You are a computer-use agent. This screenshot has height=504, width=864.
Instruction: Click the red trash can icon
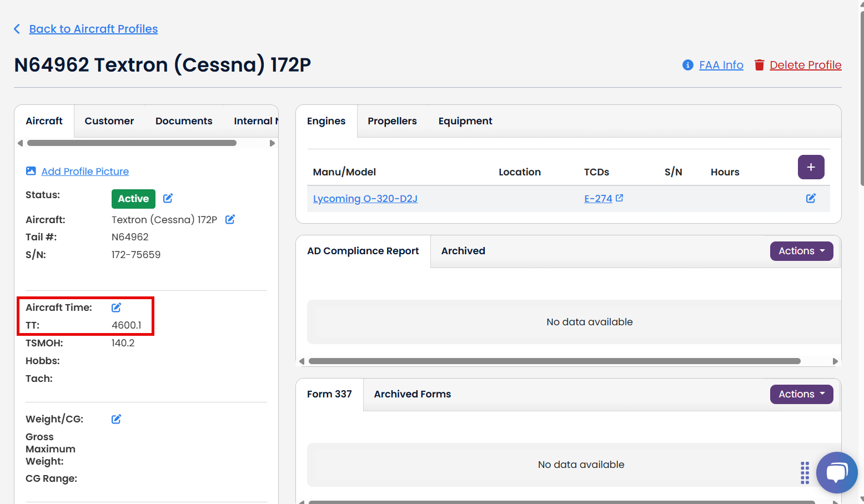[x=759, y=65]
